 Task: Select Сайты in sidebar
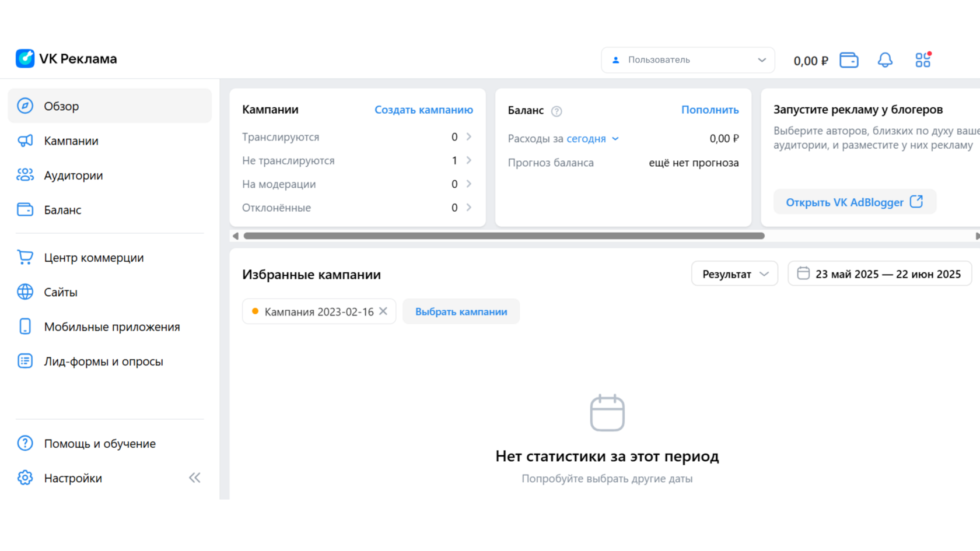click(110, 292)
